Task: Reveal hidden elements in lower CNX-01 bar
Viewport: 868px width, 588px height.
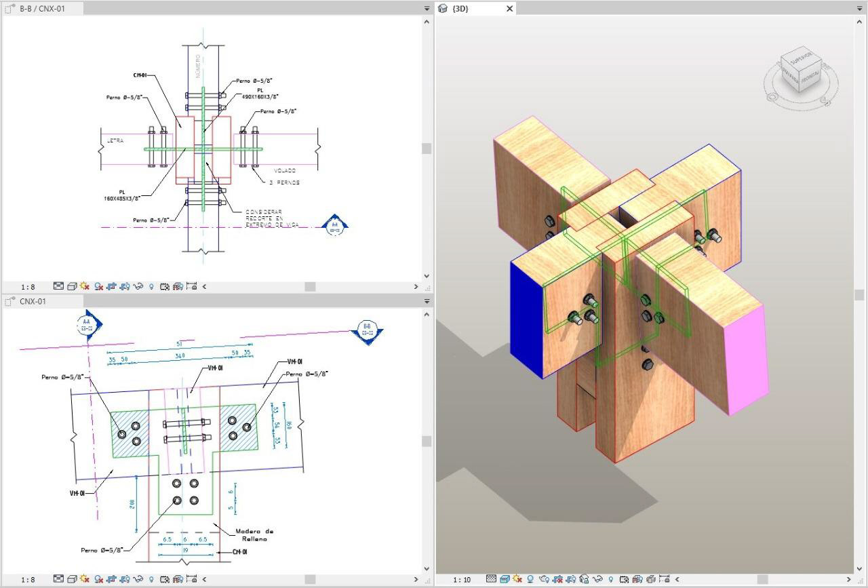Action: coord(151,579)
